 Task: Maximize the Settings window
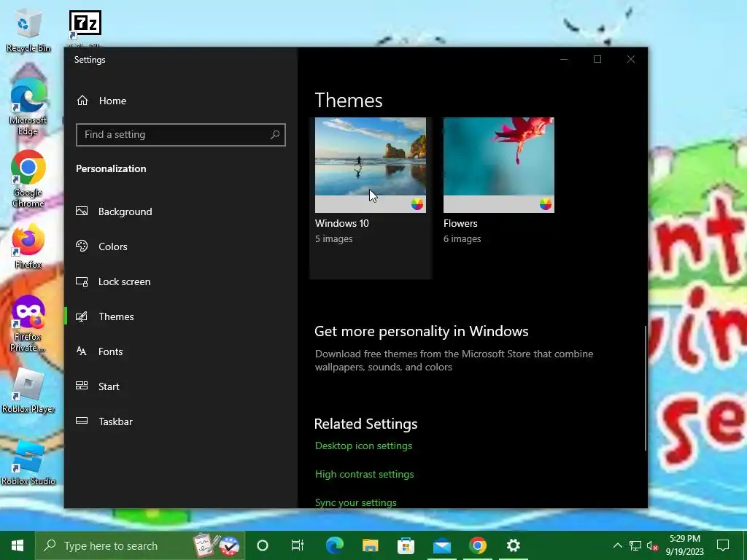pos(597,59)
